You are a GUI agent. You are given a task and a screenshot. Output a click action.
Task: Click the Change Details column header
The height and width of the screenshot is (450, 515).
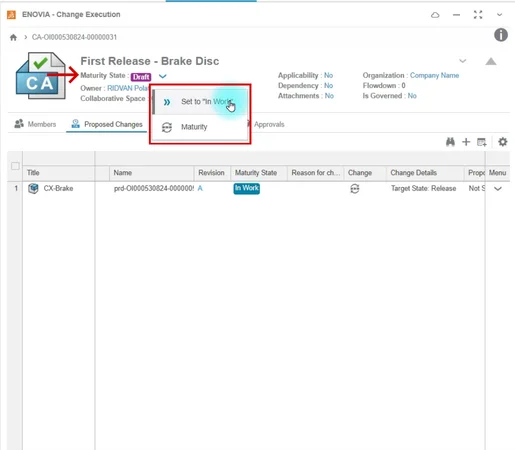click(414, 173)
